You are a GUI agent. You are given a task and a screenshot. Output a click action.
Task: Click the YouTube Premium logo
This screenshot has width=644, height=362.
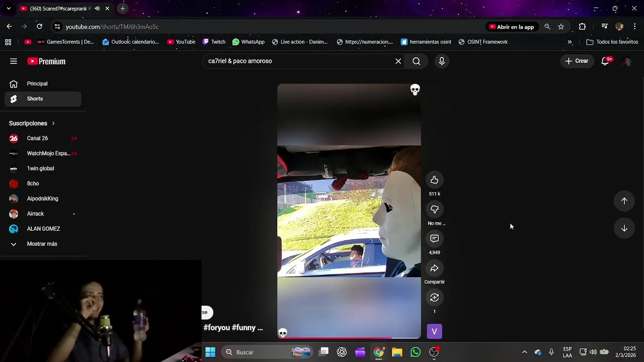[x=46, y=61]
